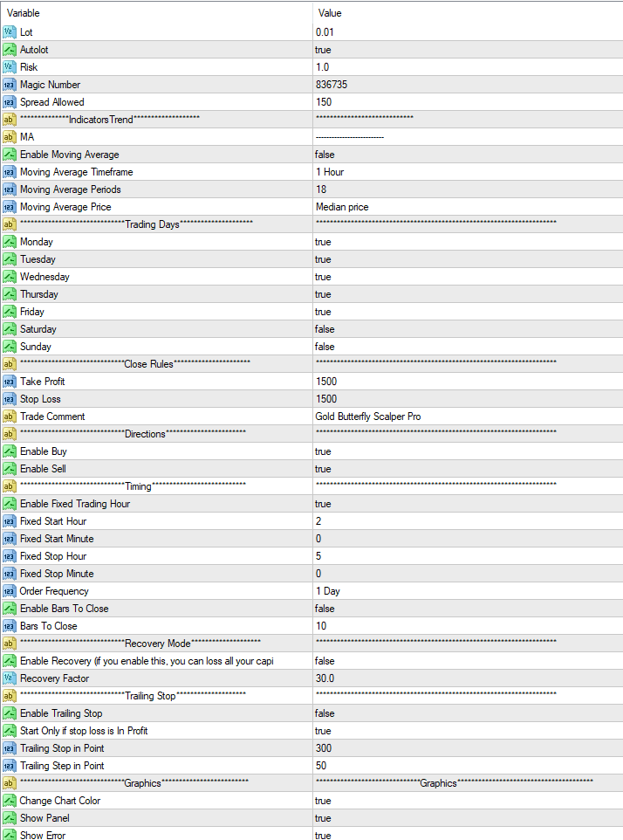Click the Show Panel boolean icon
The image size is (623, 840).
tap(10, 818)
